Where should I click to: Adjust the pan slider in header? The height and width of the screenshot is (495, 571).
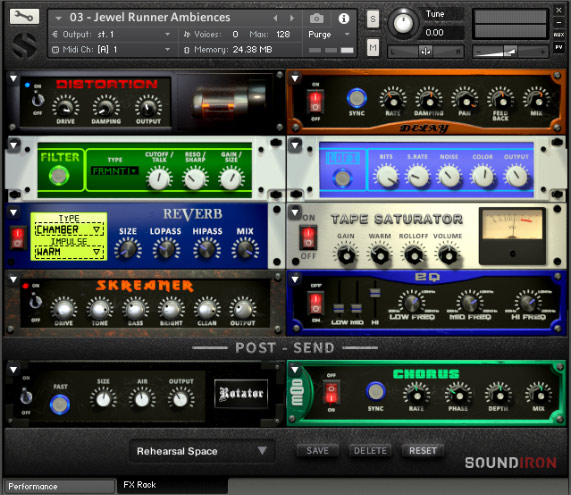[x=425, y=52]
